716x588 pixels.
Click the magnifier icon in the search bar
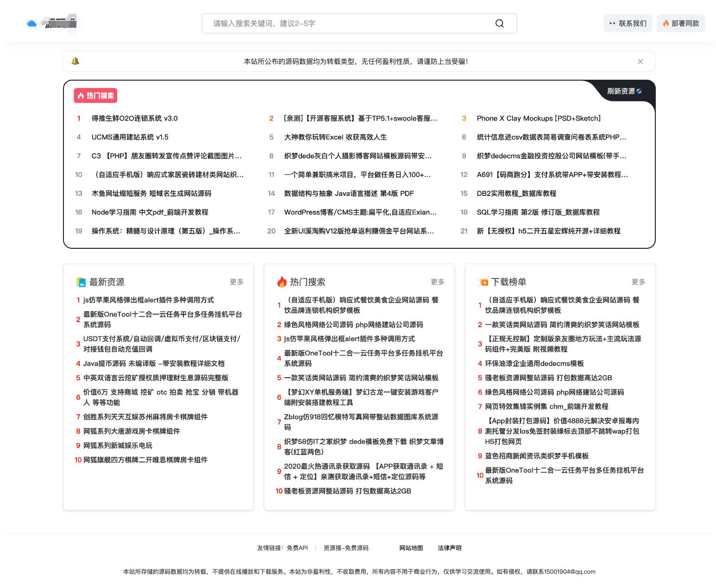(x=500, y=23)
